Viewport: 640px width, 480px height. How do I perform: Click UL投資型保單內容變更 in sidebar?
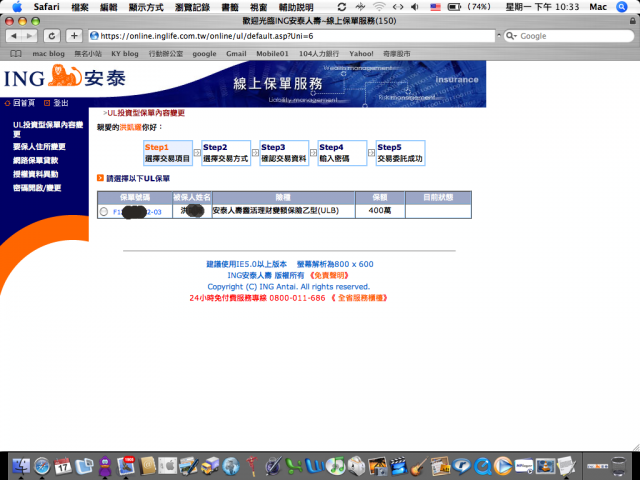pyautogui.click(x=48, y=129)
